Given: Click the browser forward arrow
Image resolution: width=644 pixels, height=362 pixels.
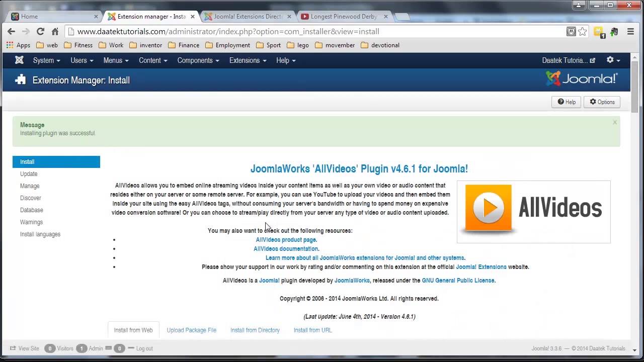Looking at the screenshot, I should 26,31.
